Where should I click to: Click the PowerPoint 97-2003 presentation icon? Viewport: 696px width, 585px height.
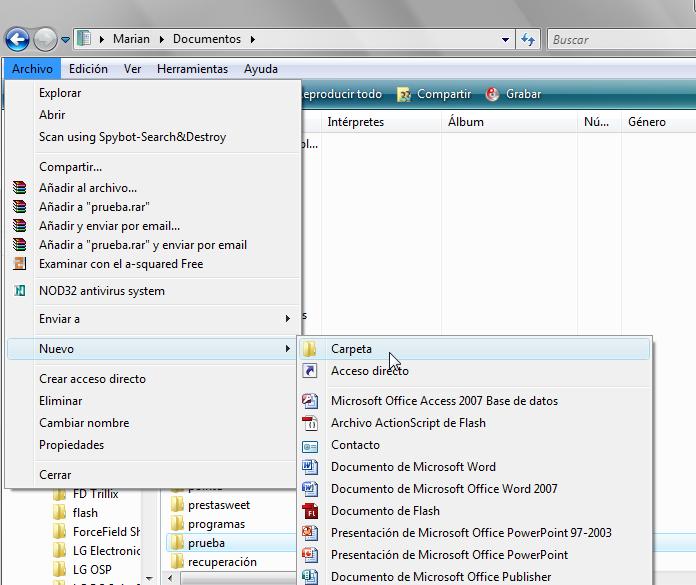pyautogui.click(x=309, y=533)
